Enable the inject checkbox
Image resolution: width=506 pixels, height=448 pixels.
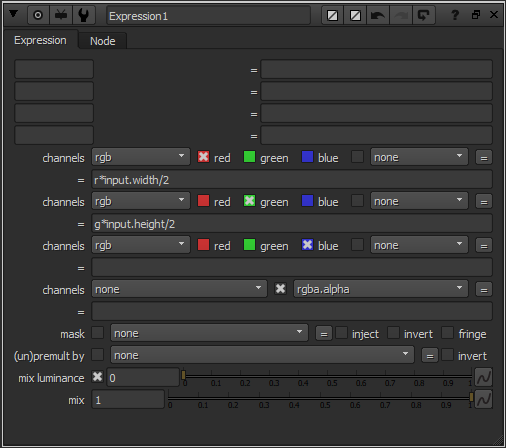point(341,333)
